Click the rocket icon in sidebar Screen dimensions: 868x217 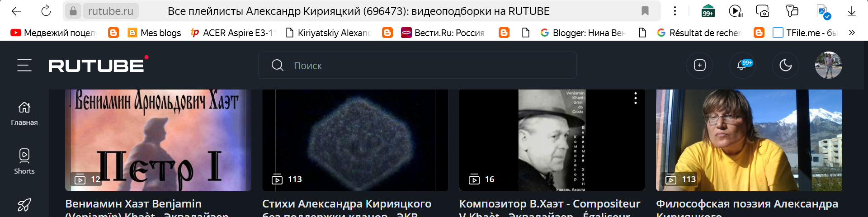[x=24, y=205]
